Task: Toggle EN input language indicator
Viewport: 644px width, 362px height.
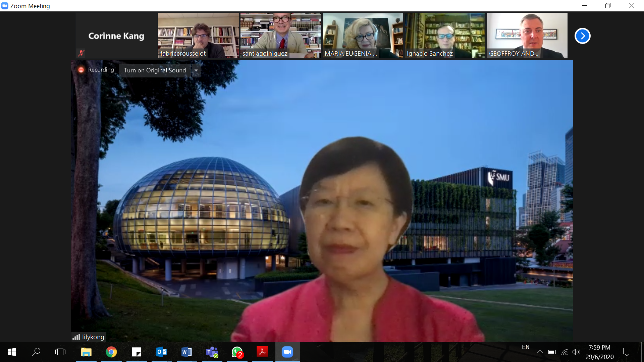Action: coord(526,347)
